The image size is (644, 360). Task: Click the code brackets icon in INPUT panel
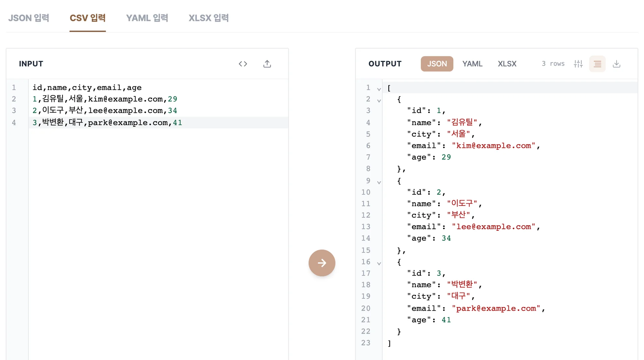pos(243,64)
